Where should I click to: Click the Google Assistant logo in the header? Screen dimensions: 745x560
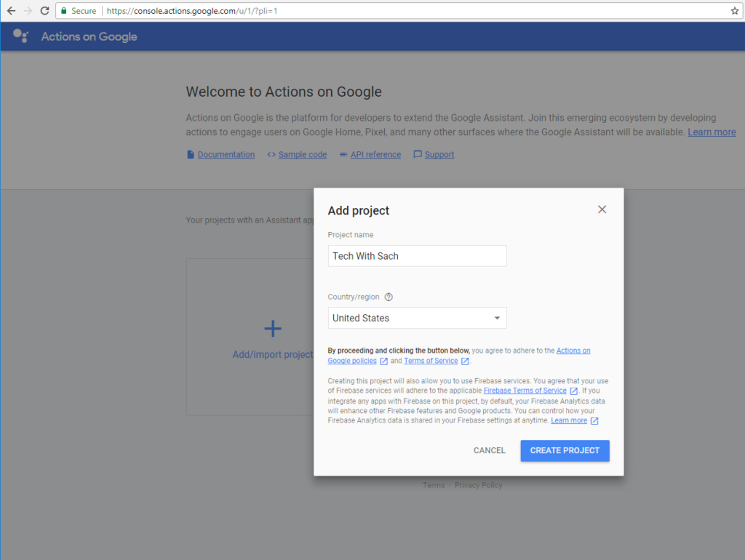pyautogui.click(x=20, y=36)
